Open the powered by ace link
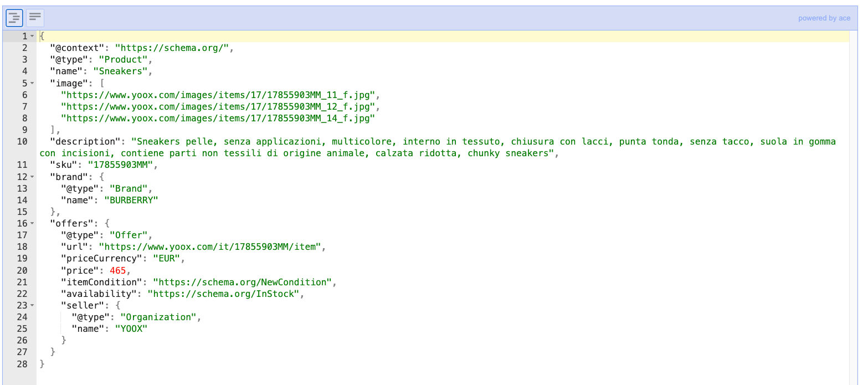 pos(824,18)
